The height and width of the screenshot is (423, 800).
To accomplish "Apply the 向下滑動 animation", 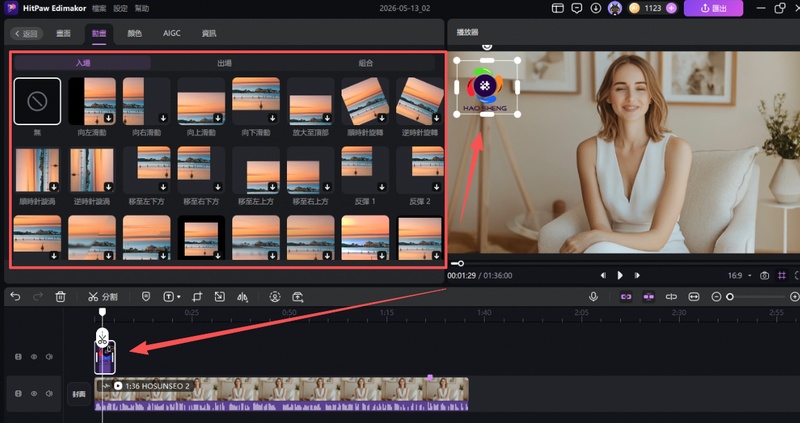I will (x=256, y=101).
